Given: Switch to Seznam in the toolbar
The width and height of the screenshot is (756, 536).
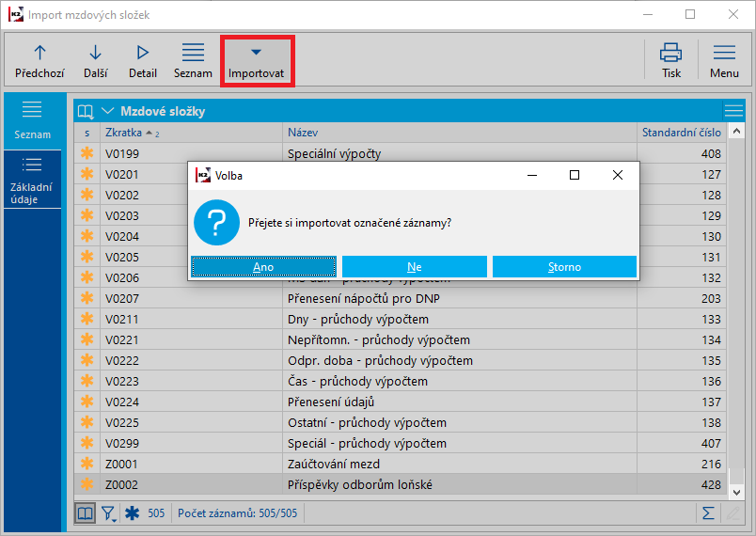Looking at the screenshot, I should click(193, 61).
